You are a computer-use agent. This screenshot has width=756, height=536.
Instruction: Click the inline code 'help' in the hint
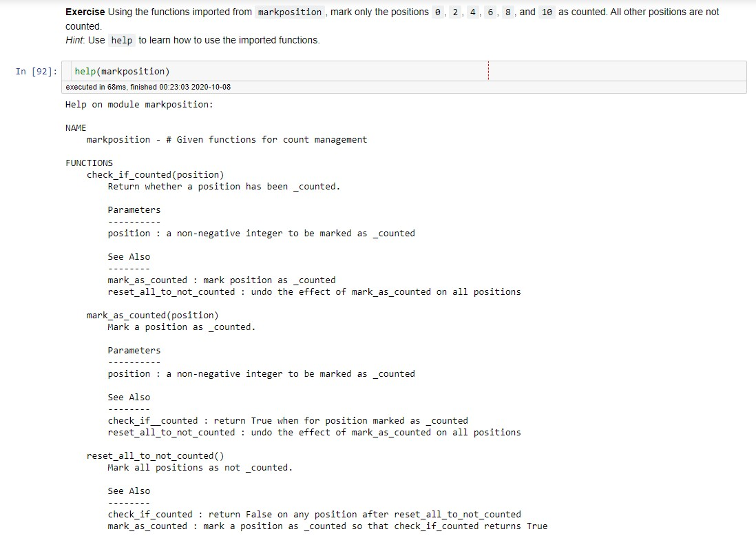coord(121,41)
